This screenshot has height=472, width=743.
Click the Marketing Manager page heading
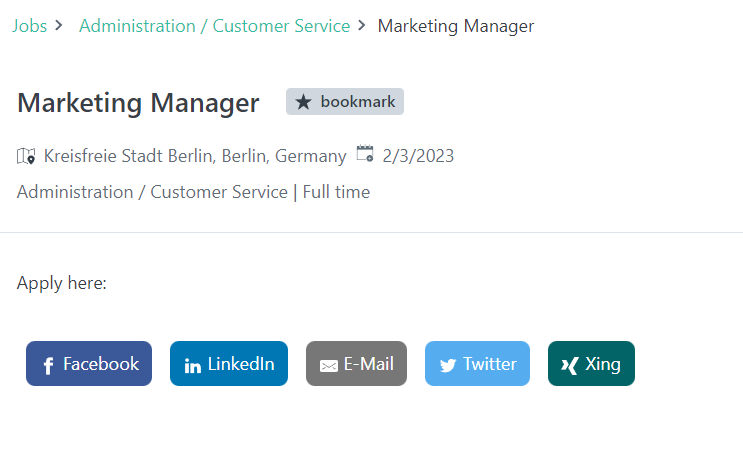pyautogui.click(x=138, y=103)
